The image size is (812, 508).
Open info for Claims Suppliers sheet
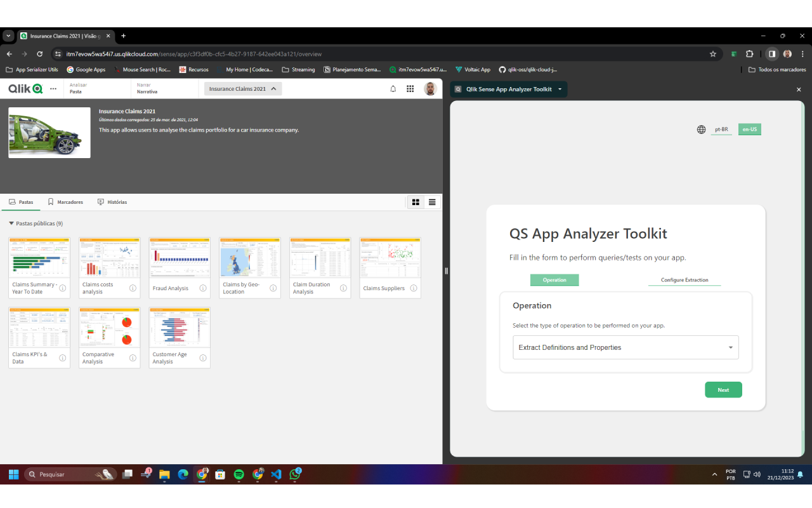point(413,288)
